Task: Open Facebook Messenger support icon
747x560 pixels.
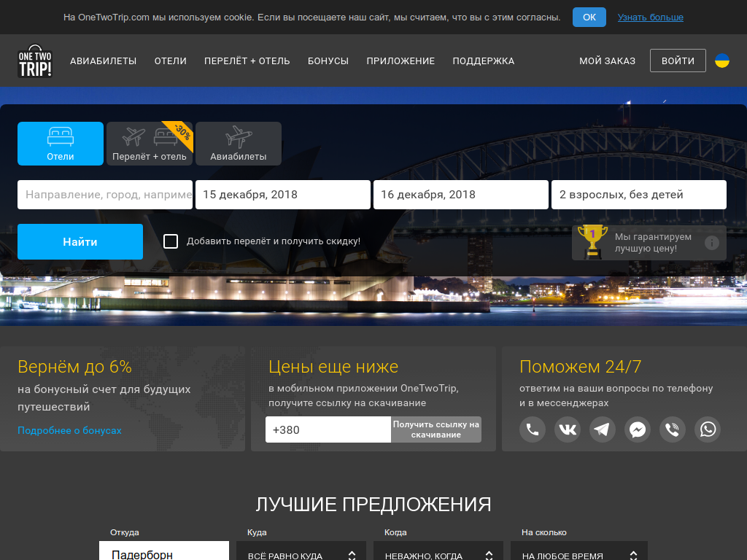Action: 638,429
